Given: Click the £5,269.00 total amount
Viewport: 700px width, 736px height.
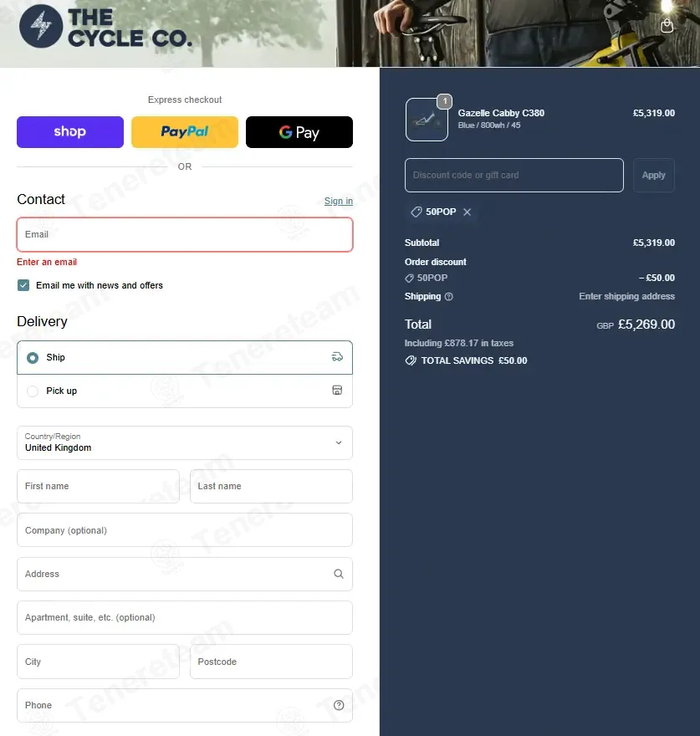Looking at the screenshot, I should pos(646,325).
